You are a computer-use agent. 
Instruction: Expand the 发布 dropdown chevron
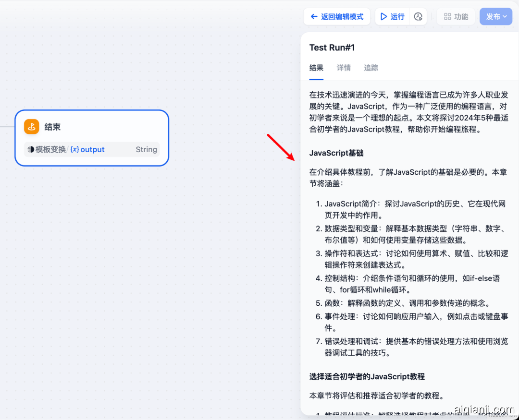point(505,17)
